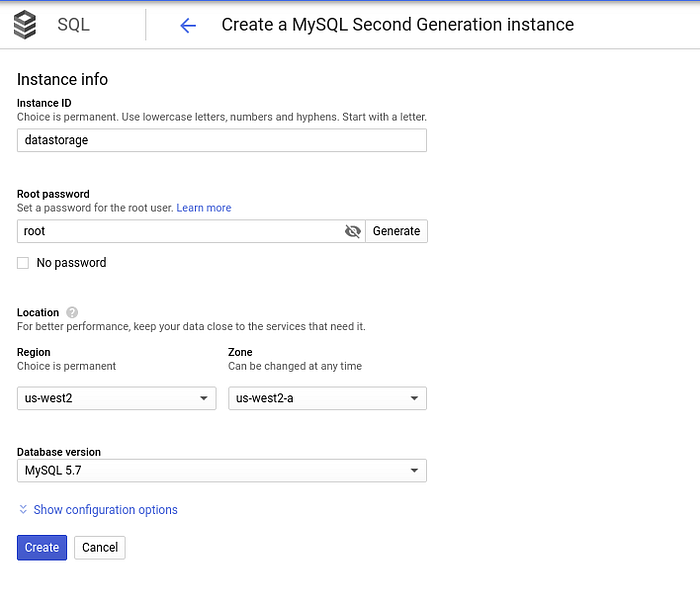The height and width of the screenshot is (601, 700).
Task: Click the caret arrow in Database version box
Action: click(413, 470)
